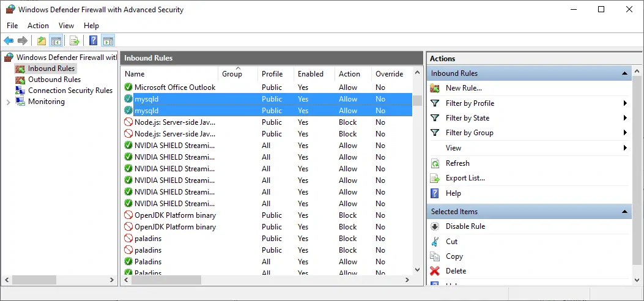Collapse the Selected Items section

tap(624, 212)
